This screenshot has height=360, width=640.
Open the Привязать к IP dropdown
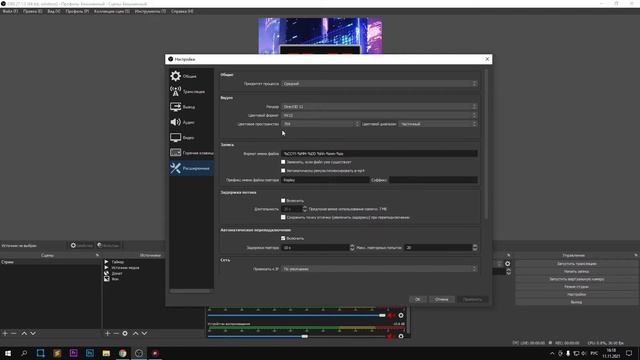point(379,269)
